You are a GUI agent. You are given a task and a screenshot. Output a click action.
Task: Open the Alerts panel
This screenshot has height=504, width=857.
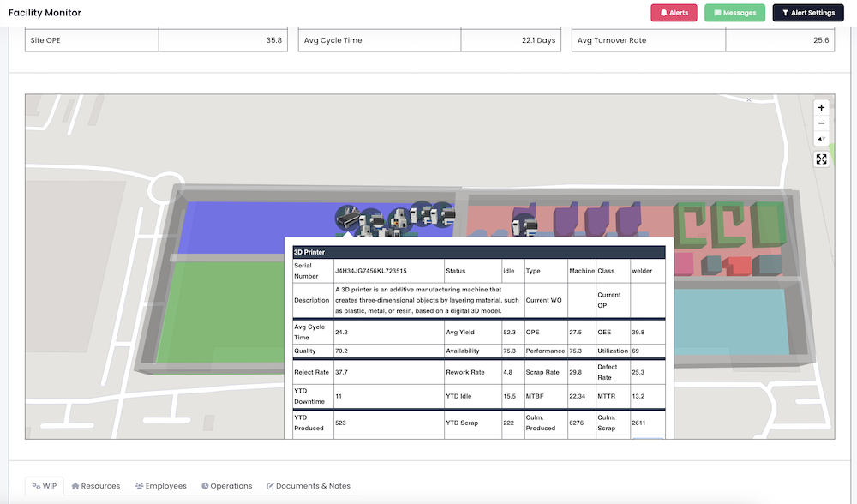click(674, 13)
